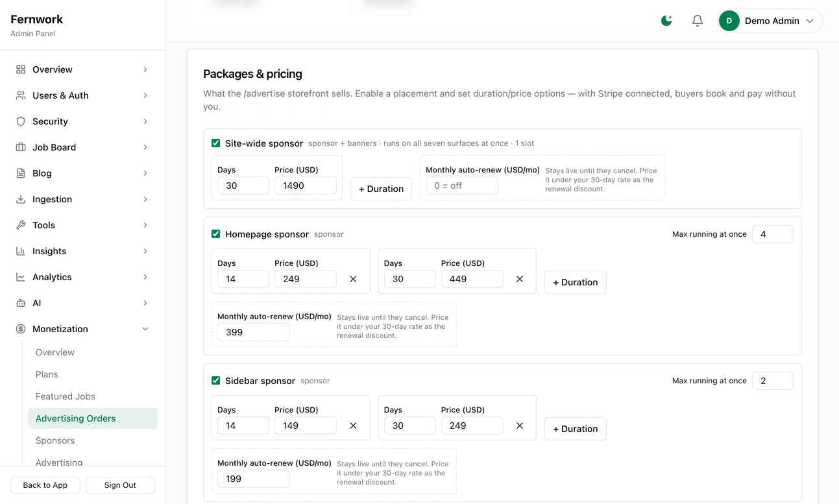Open the Demo Admin account dropdown
This screenshot has width=839, height=504.
(x=770, y=21)
